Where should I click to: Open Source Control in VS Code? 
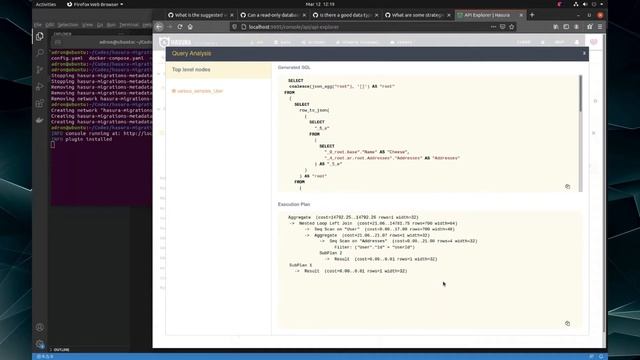[x=40, y=70]
